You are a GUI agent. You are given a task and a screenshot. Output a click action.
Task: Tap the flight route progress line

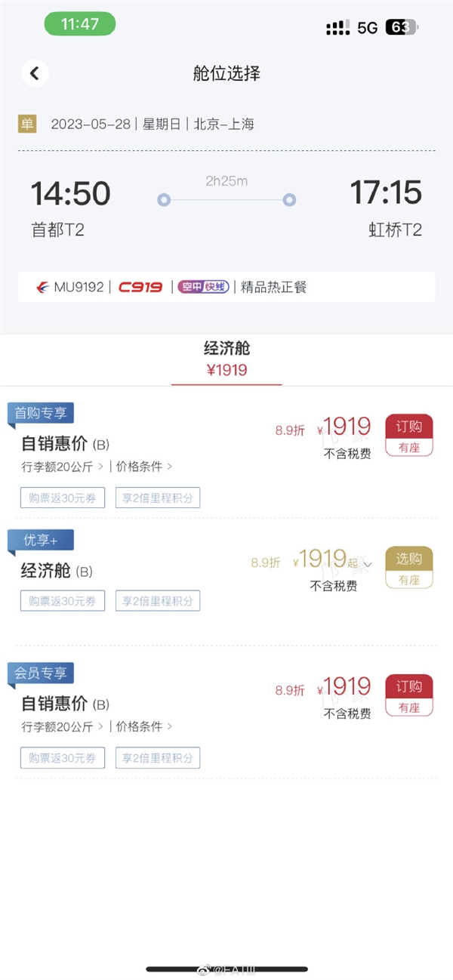tap(226, 199)
